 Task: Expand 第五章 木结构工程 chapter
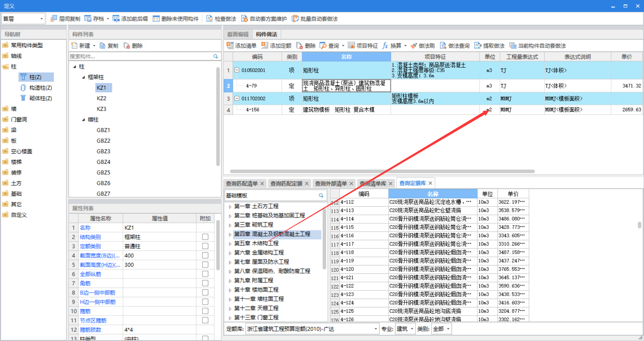click(x=230, y=243)
